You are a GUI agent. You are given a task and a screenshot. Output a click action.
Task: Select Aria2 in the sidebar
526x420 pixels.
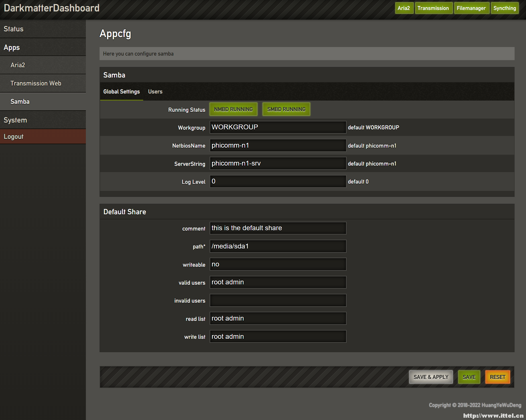tap(43, 65)
